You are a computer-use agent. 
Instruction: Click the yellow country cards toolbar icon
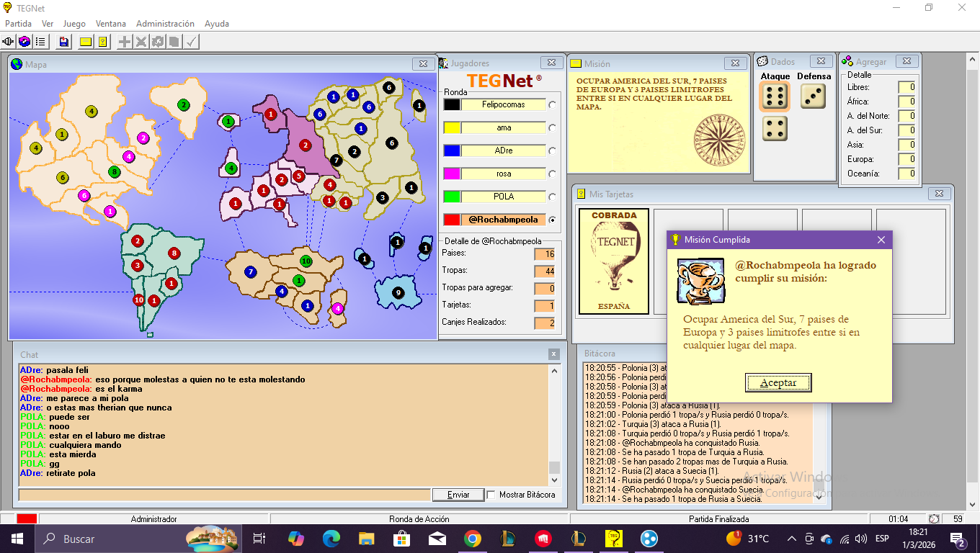click(102, 42)
